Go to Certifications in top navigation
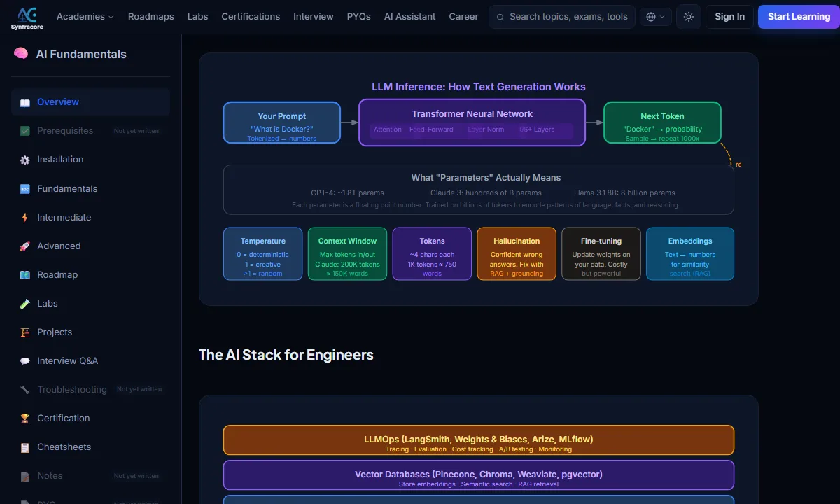The width and height of the screenshot is (840, 504). pyautogui.click(x=251, y=16)
